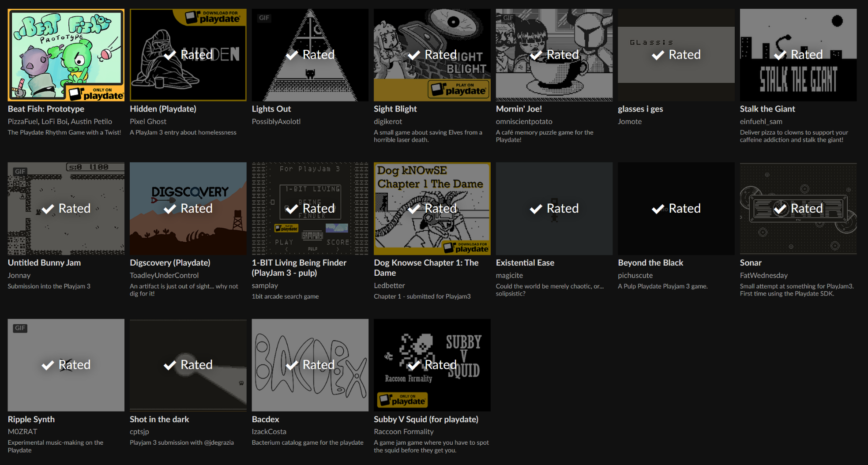Open the Stalk the Giant title link
The width and height of the screenshot is (868, 465).
tap(767, 109)
